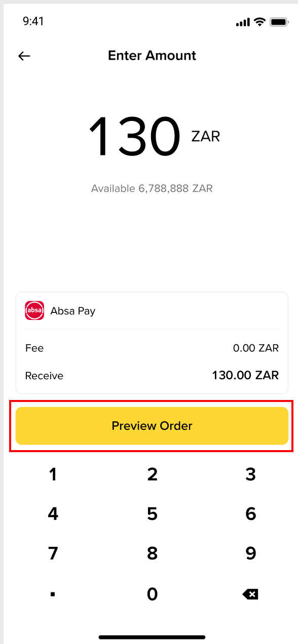Tap the Wi-Fi status icon
298x644 pixels.
(x=260, y=22)
